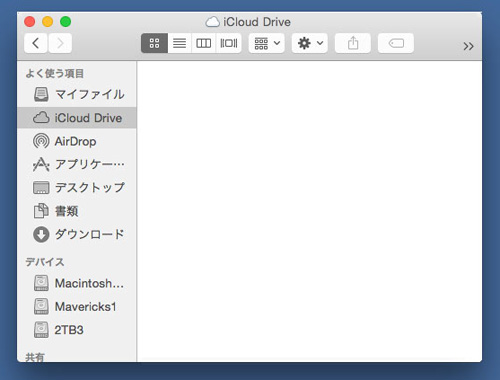Viewport: 500px width, 380px height.
Task: Select the Macintosh… disk
Action: click(77, 283)
